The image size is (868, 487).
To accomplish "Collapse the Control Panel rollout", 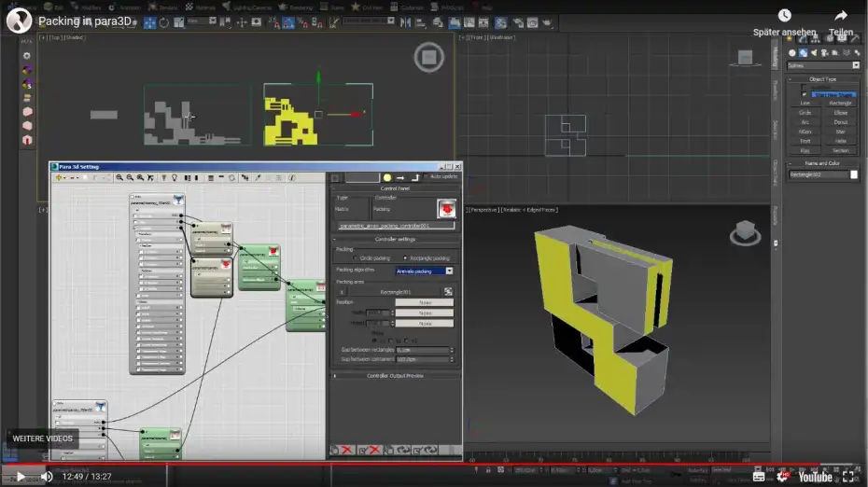I will tap(395, 188).
